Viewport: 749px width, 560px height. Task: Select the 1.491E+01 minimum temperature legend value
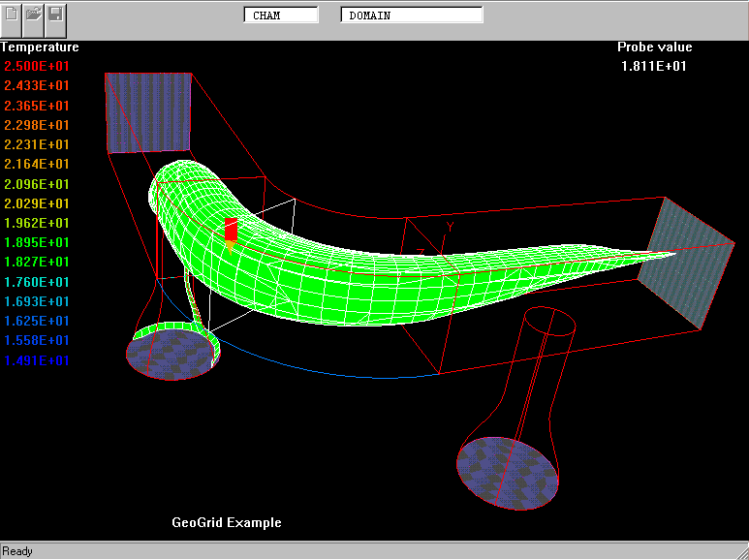(x=37, y=360)
